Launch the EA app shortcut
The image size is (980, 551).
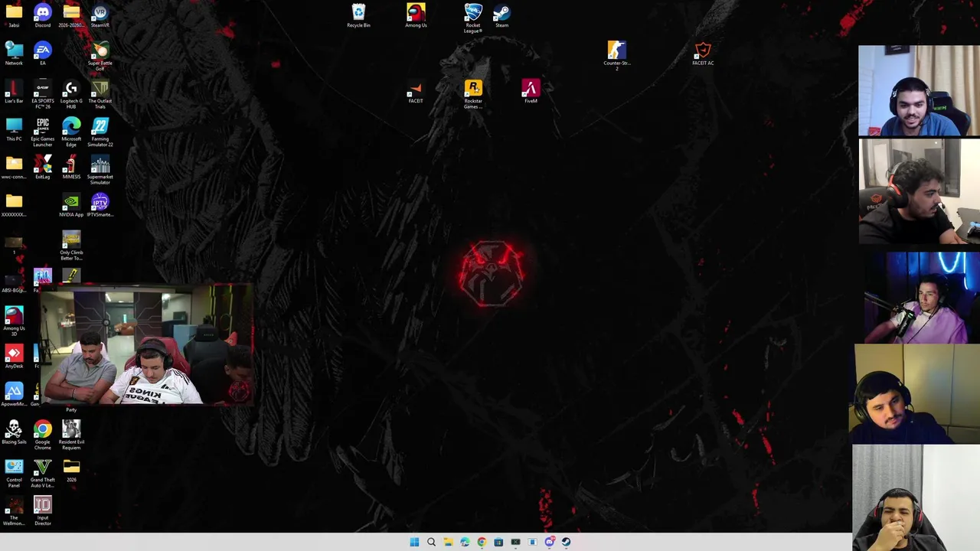[x=43, y=54]
